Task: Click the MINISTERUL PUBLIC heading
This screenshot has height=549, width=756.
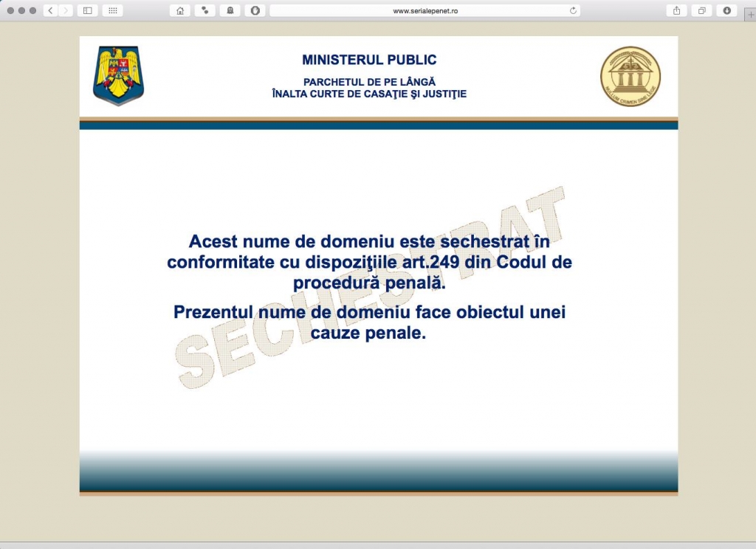Action: pos(369,60)
